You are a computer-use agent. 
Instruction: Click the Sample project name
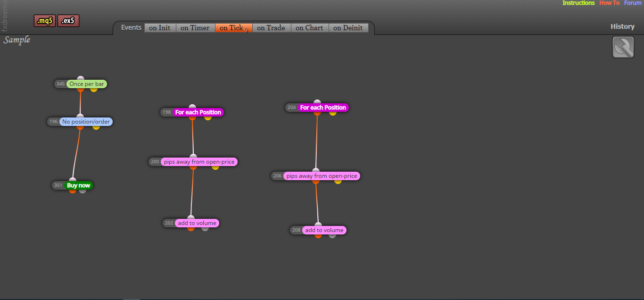[17, 40]
